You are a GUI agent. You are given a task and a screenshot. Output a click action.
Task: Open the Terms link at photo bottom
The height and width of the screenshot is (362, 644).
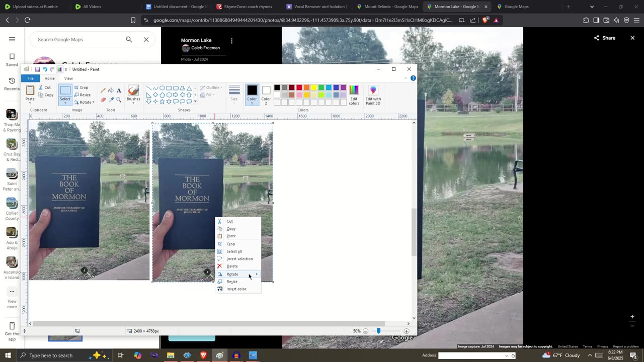point(587,346)
